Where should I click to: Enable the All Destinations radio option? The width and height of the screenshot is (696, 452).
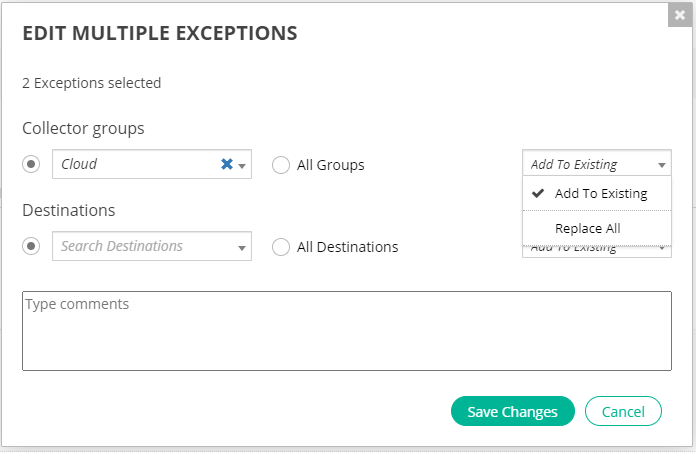click(281, 246)
